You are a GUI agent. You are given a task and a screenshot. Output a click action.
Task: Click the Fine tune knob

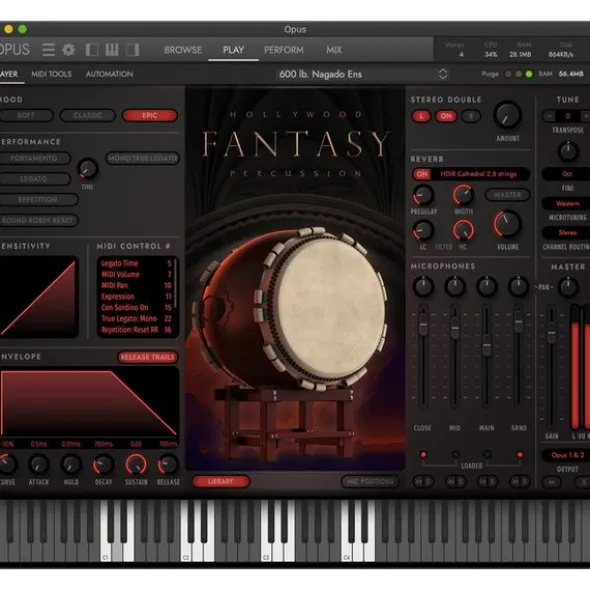568,152
